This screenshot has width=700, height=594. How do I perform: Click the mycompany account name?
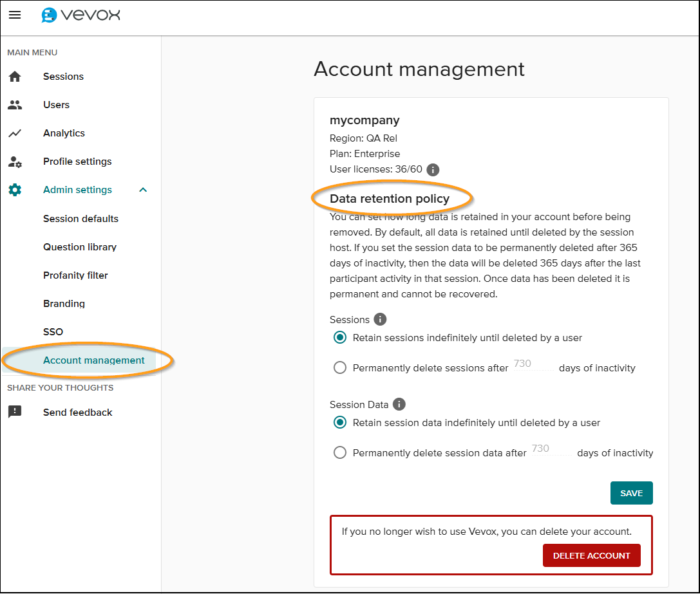point(364,120)
